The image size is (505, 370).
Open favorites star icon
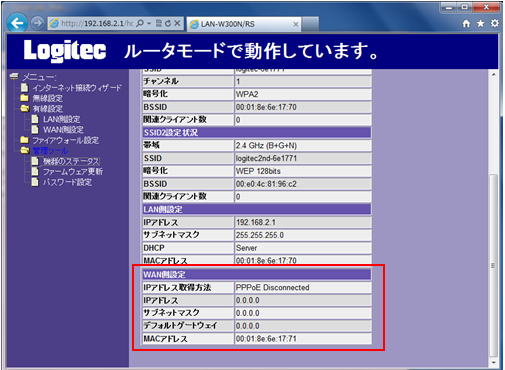click(x=480, y=23)
